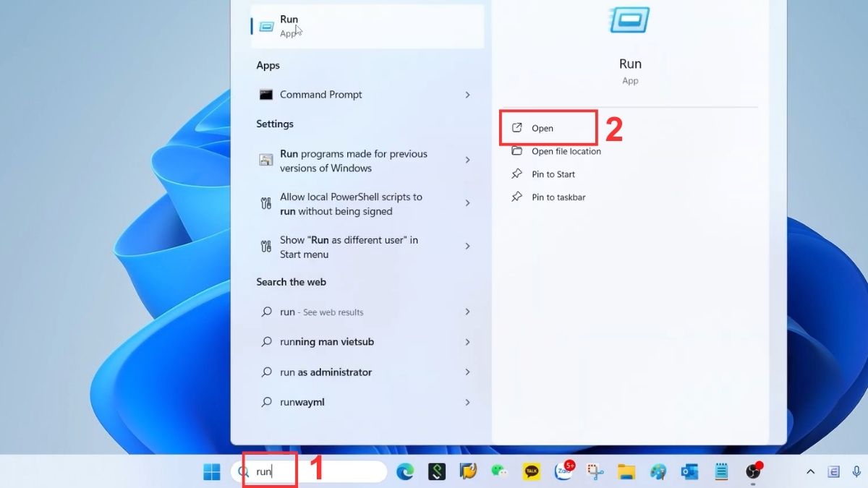Open KakaoTalk from the taskbar

532,472
